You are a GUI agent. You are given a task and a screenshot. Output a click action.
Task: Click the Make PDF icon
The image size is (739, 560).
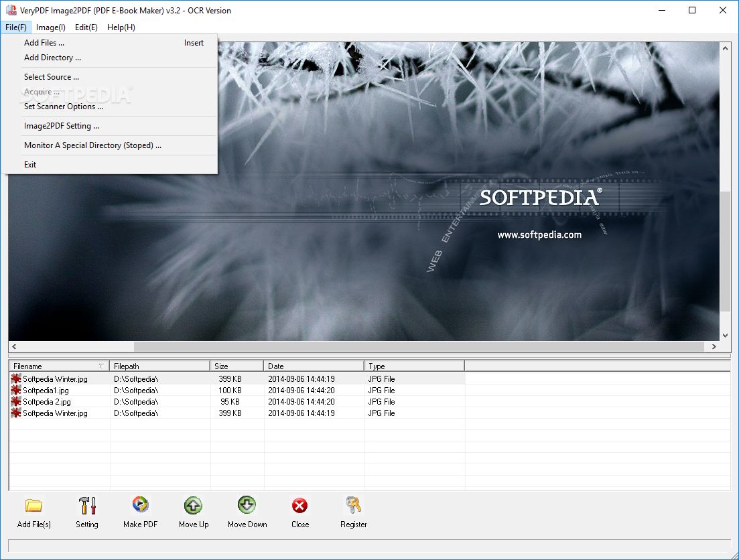[x=141, y=504]
